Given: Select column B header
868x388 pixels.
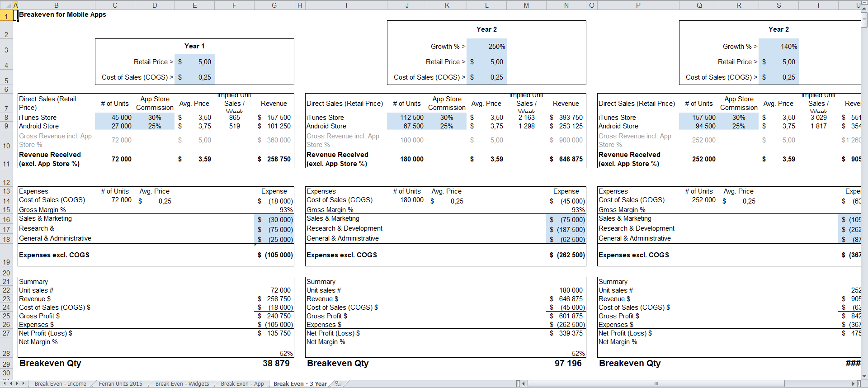Looking at the screenshot, I should coord(57,5).
